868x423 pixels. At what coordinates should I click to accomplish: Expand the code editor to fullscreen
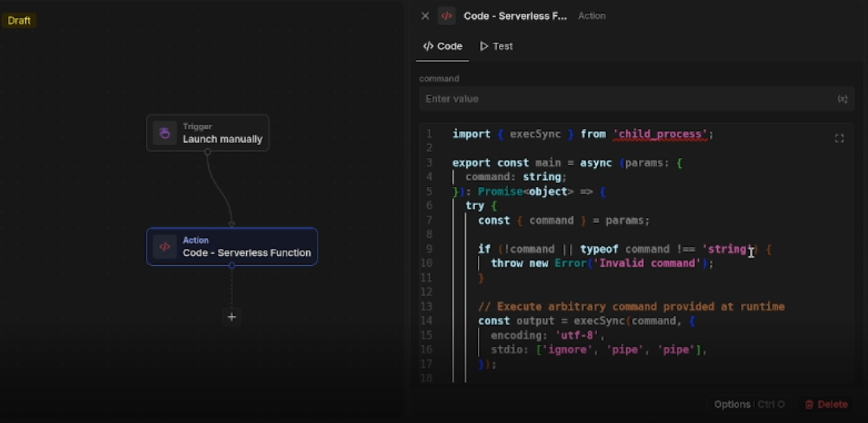840,138
